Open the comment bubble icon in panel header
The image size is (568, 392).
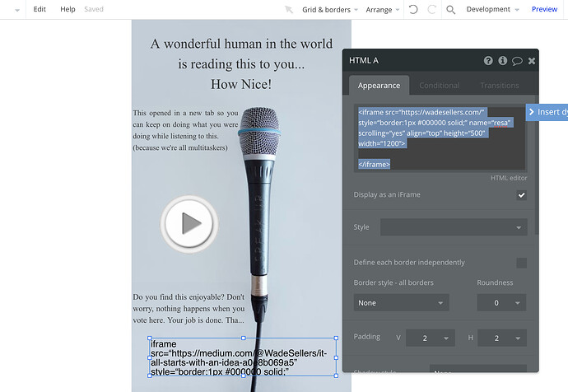tap(517, 61)
